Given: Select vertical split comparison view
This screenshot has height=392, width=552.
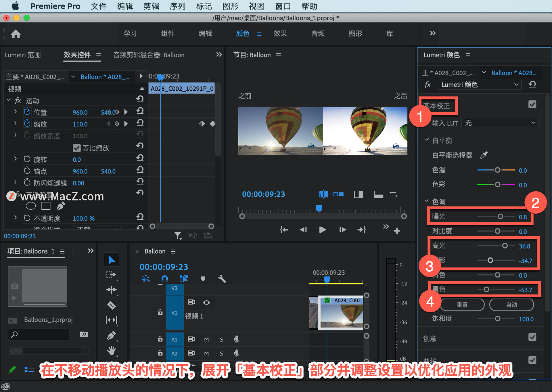Looking at the screenshot, I should click(x=359, y=194).
